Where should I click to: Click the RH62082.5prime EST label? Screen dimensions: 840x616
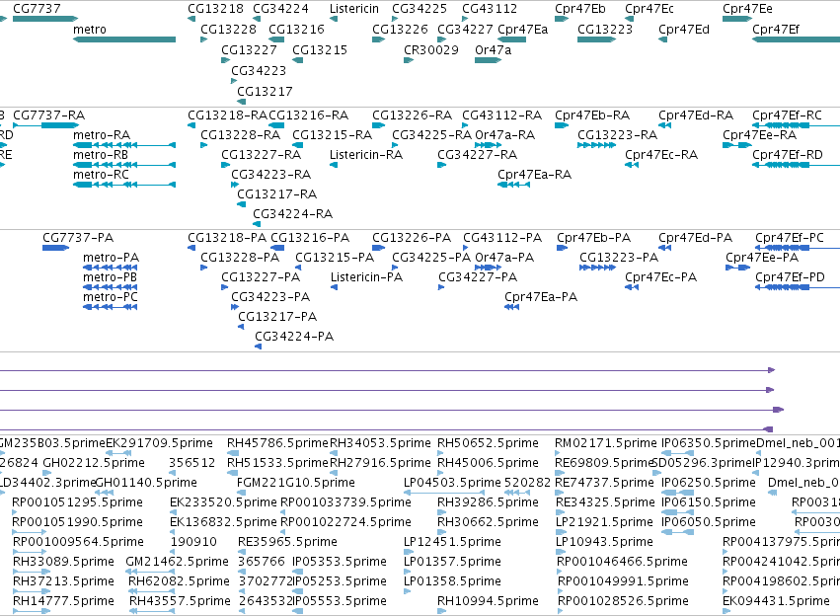click(179, 581)
